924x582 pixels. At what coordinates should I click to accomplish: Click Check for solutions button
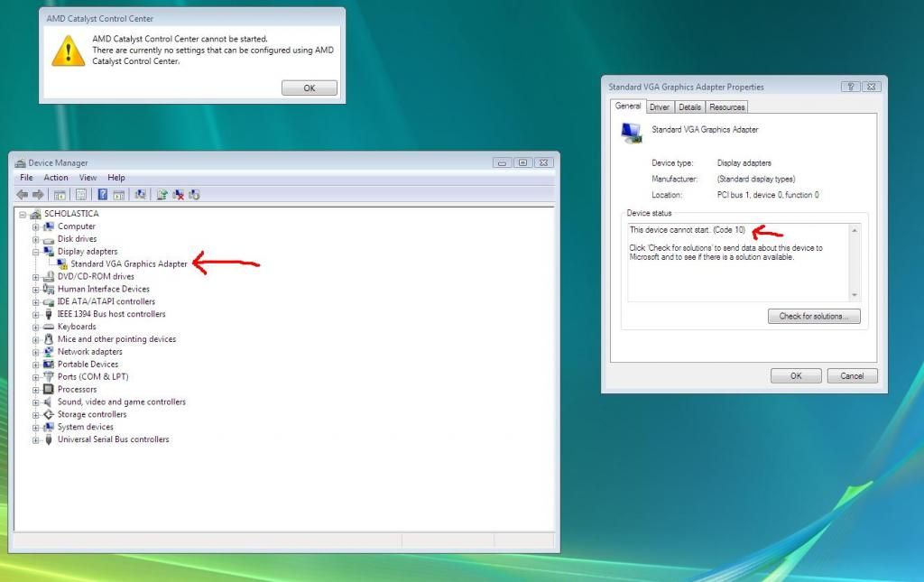pyautogui.click(x=814, y=317)
